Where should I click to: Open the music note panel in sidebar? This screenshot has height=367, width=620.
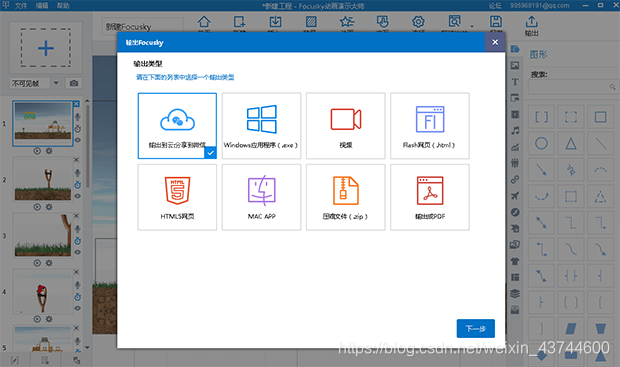click(x=515, y=131)
